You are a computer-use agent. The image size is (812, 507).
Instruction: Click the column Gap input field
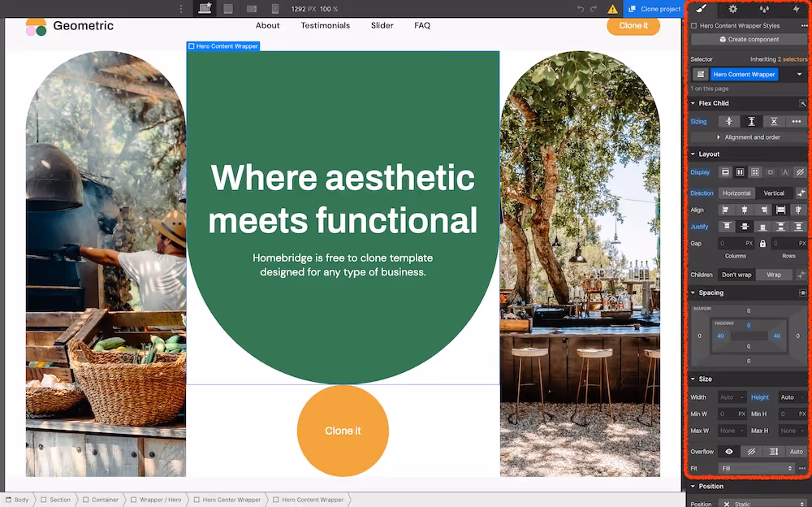[736, 243]
